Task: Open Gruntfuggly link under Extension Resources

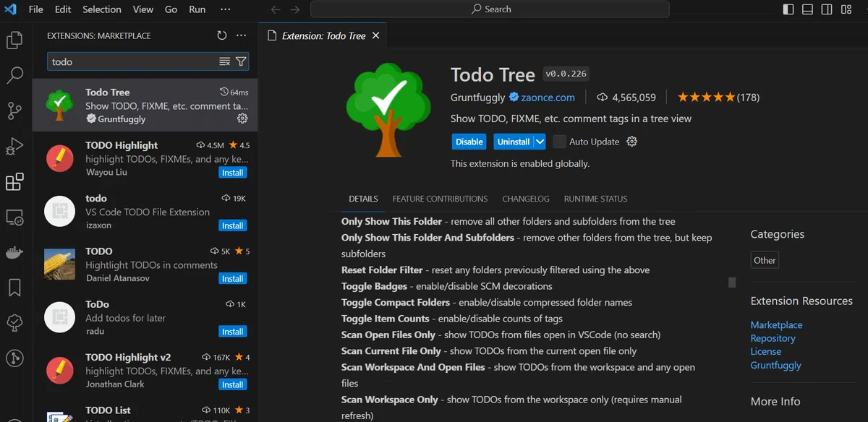Action: click(x=775, y=366)
